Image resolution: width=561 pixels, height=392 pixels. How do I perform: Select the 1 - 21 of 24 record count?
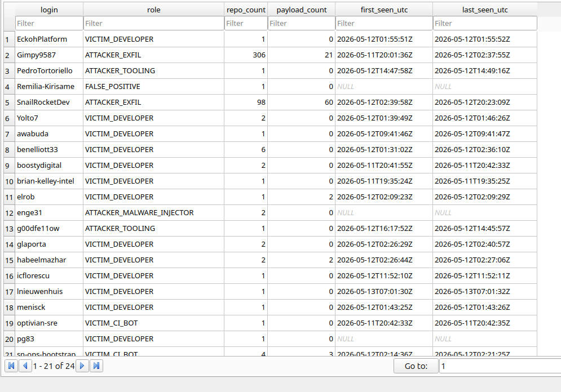[x=54, y=366]
